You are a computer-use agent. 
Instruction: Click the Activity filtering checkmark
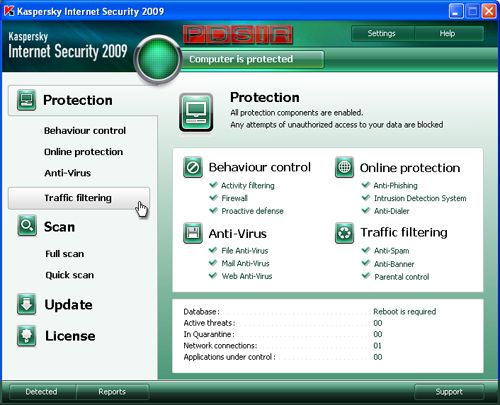213,184
